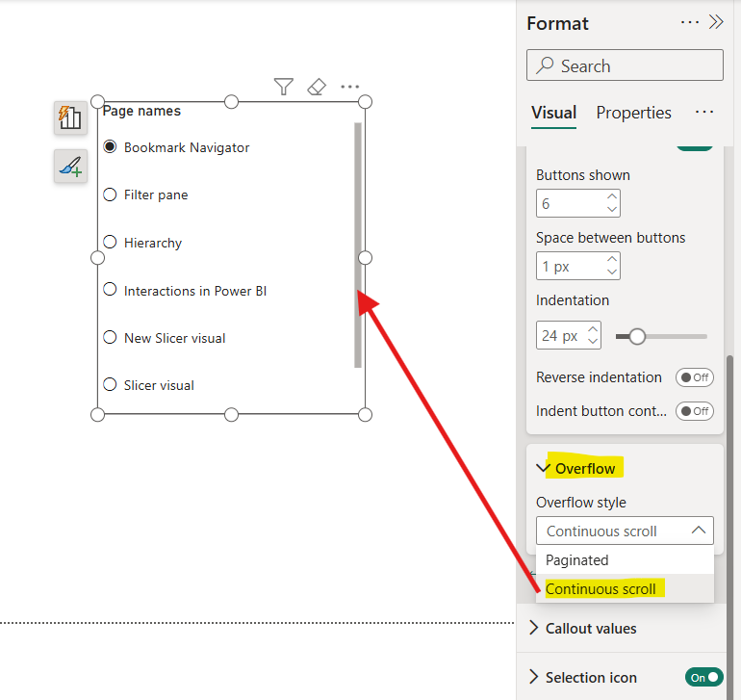The height and width of the screenshot is (700, 741).
Task: Click the filter funnel icon above slicer
Action: [283, 88]
